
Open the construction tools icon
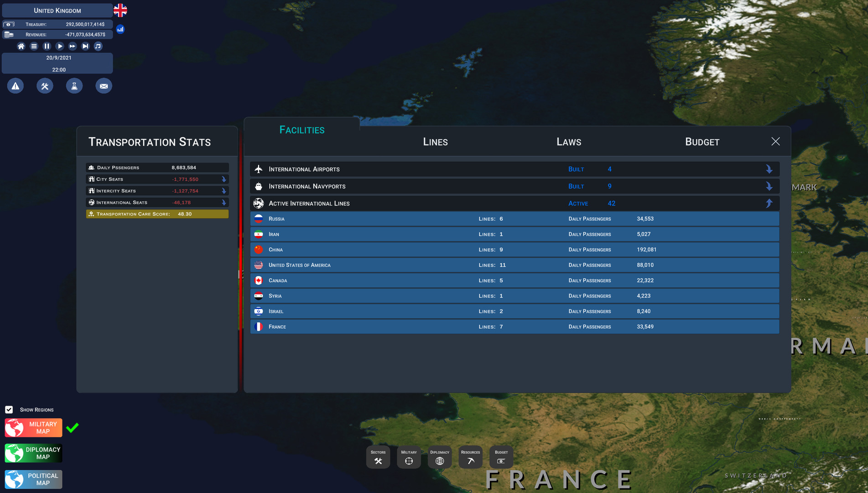point(45,86)
